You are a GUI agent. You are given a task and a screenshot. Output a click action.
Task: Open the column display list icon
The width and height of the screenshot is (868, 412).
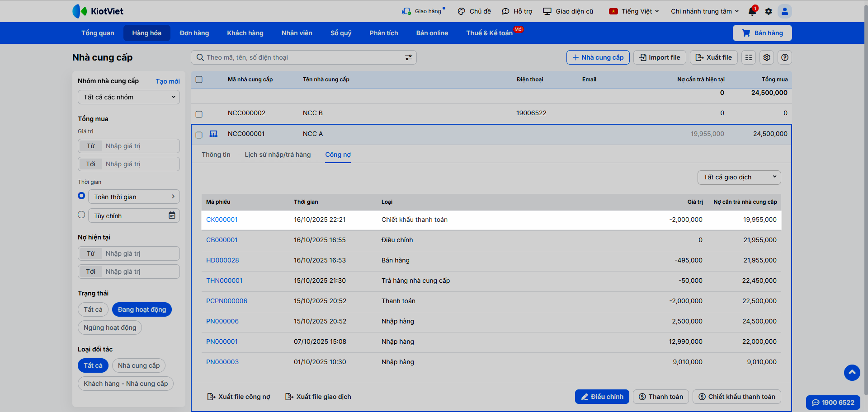pyautogui.click(x=749, y=57)
